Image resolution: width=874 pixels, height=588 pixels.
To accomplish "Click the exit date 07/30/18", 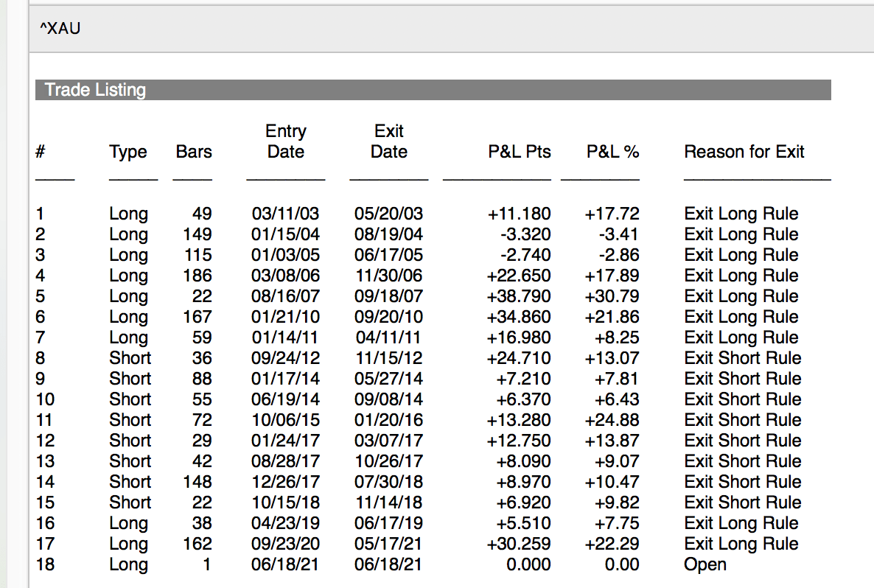I will pyautogui.click(x=388, y=482).
